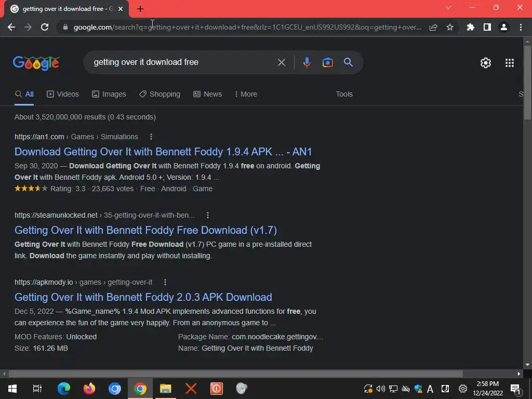
Task: Open the blue Chromium icon in taskbar
Action: pyautogui.click(x=115, y=389)
